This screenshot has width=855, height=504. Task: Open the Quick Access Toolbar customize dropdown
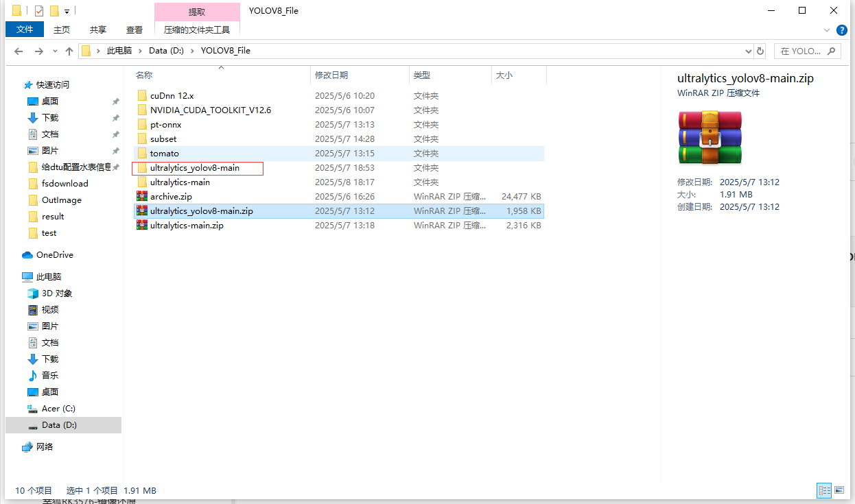tap(67, 11)
